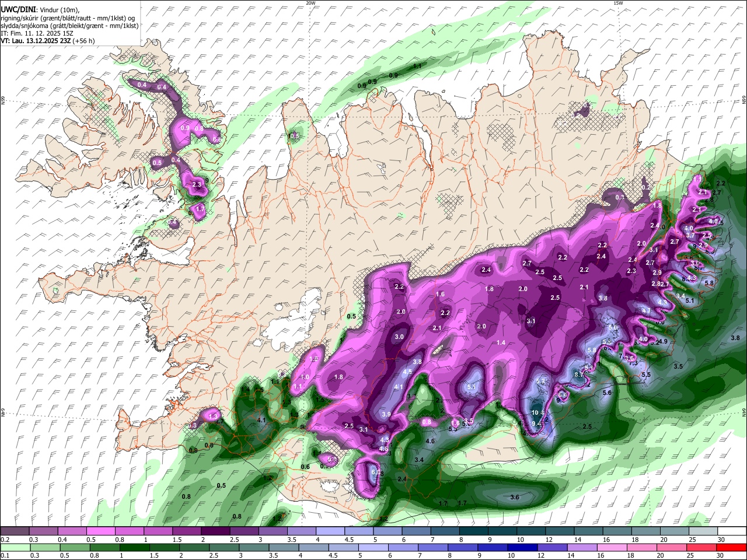Click the darkest green 1–1.5 rain legend swatch
This screenshot has height=560, width=747.
click(134, 547)
